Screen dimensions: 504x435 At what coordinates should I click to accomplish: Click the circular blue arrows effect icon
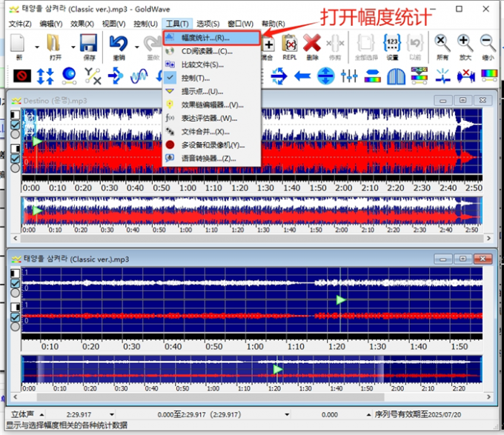click(x=279, y=76)
